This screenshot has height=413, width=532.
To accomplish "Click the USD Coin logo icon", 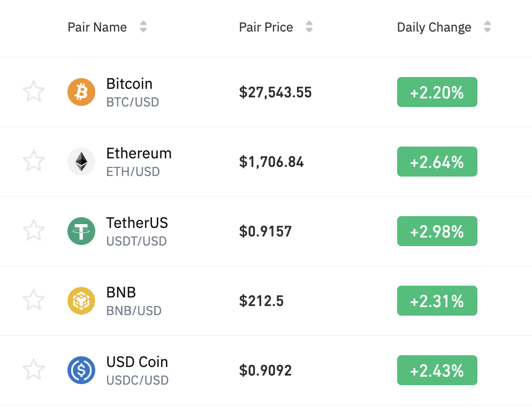I will [x=81, y=370].
